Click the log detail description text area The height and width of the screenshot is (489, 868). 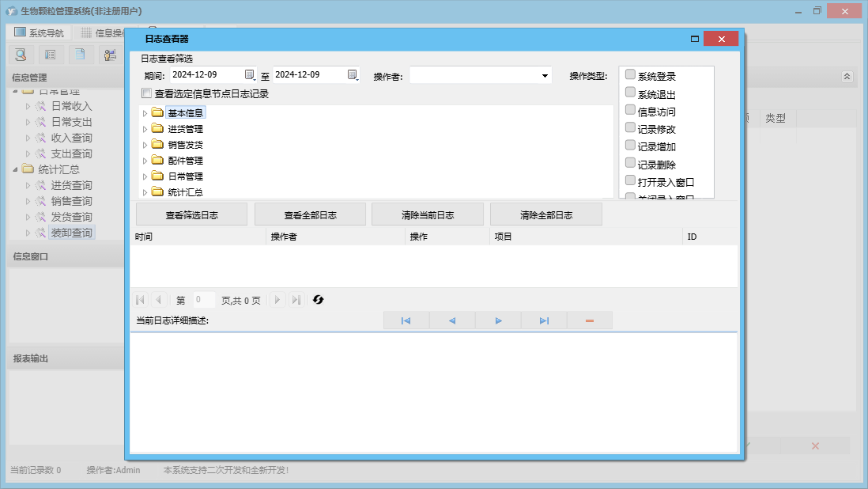(433, 392)
